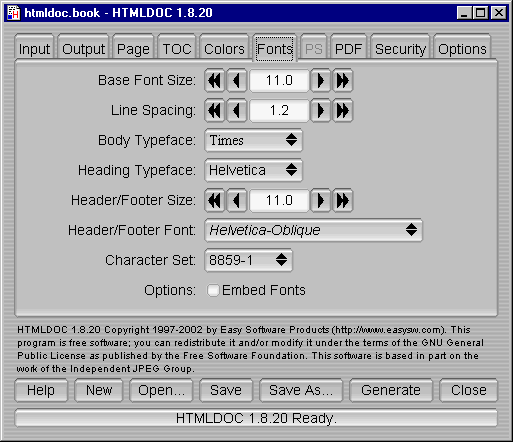Switch to the Security tab

[400, 49]
